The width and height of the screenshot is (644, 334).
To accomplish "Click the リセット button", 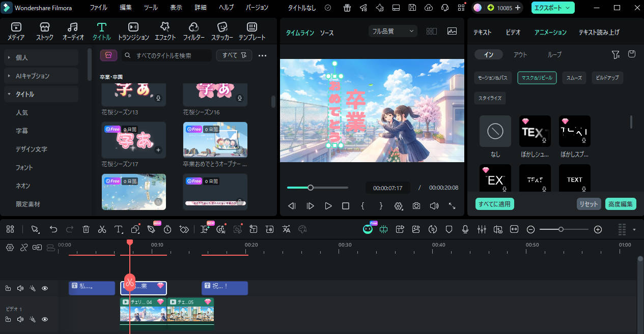I will click(x=589, y=204).
